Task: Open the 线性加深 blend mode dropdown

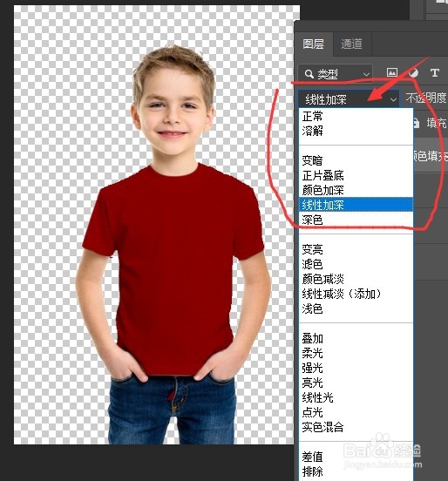Action: 349,99
